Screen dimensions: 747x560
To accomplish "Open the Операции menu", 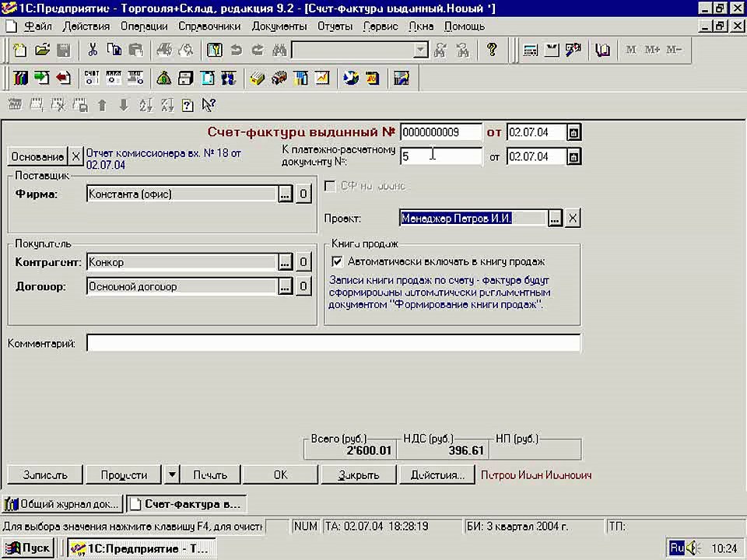I will point(144,26).
